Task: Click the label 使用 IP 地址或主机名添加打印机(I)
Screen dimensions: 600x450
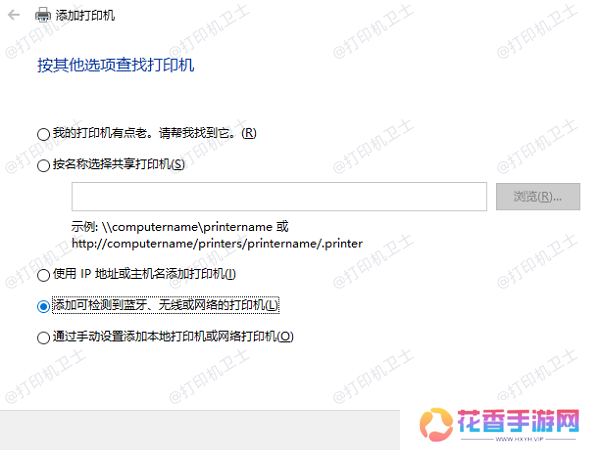Action: [x=144, y=274]
